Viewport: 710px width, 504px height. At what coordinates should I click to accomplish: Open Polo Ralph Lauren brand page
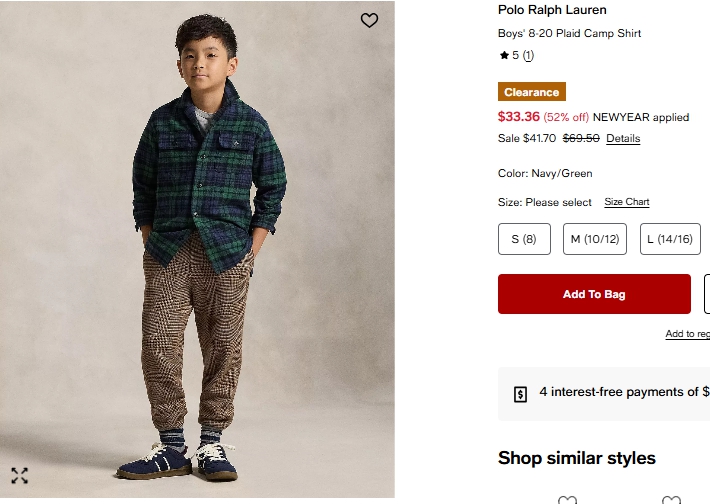(552, 10)
